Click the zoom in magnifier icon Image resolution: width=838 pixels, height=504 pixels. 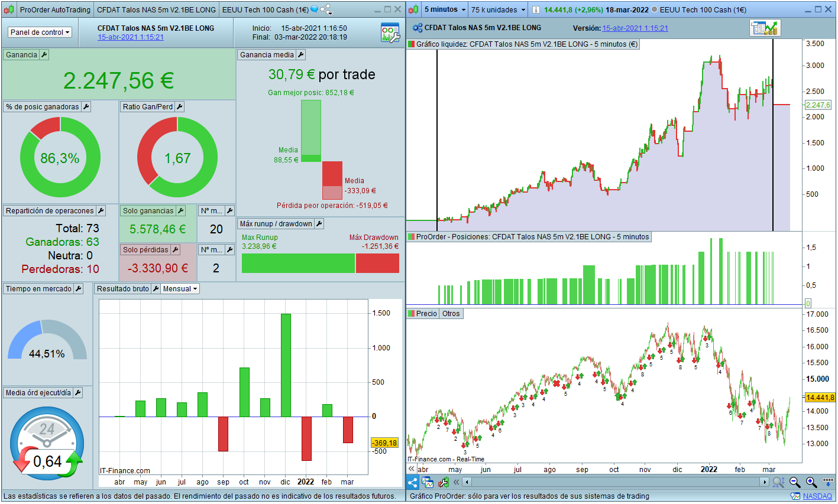pyautogui.click(x=811, y=483)
